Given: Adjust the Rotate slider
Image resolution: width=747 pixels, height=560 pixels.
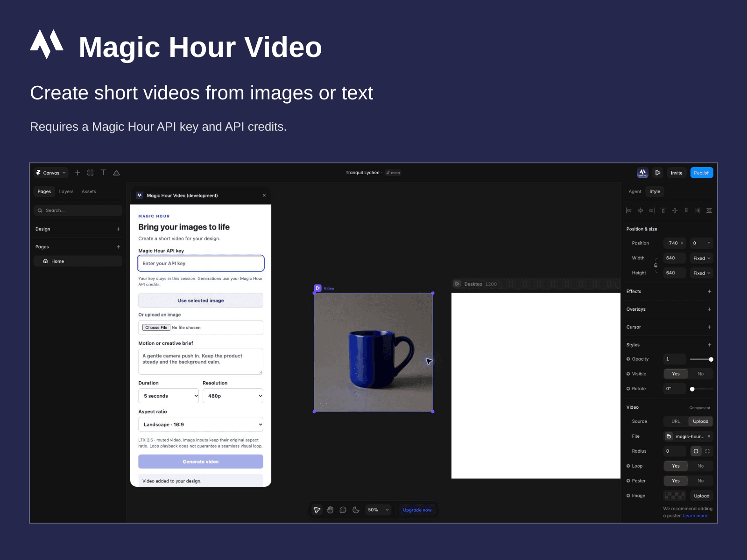Looking at the screenshot, I should click(701, 389).
